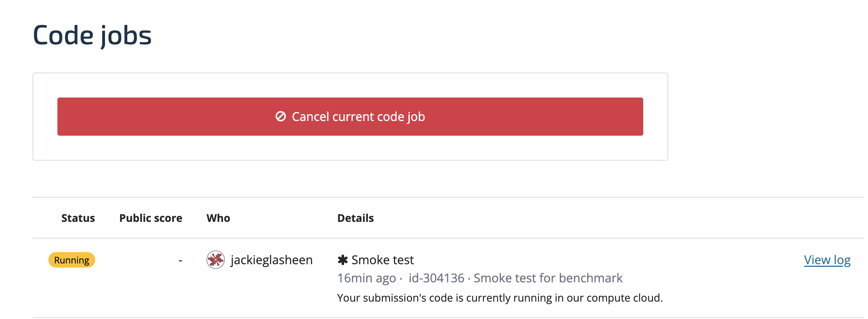868x319 pixels.
Task: Click the Status column header
Action: (x=78, y=218)
